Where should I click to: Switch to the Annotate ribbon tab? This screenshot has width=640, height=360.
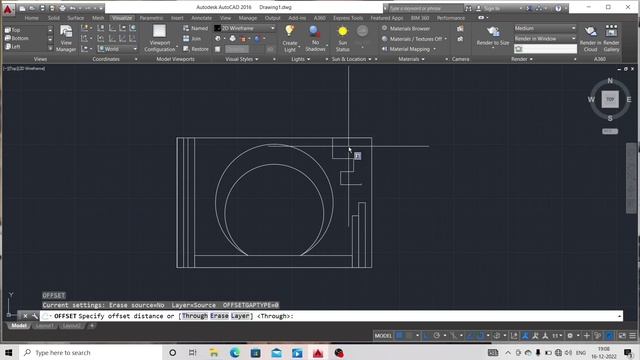pyautogui.click(x=202, y=18)
